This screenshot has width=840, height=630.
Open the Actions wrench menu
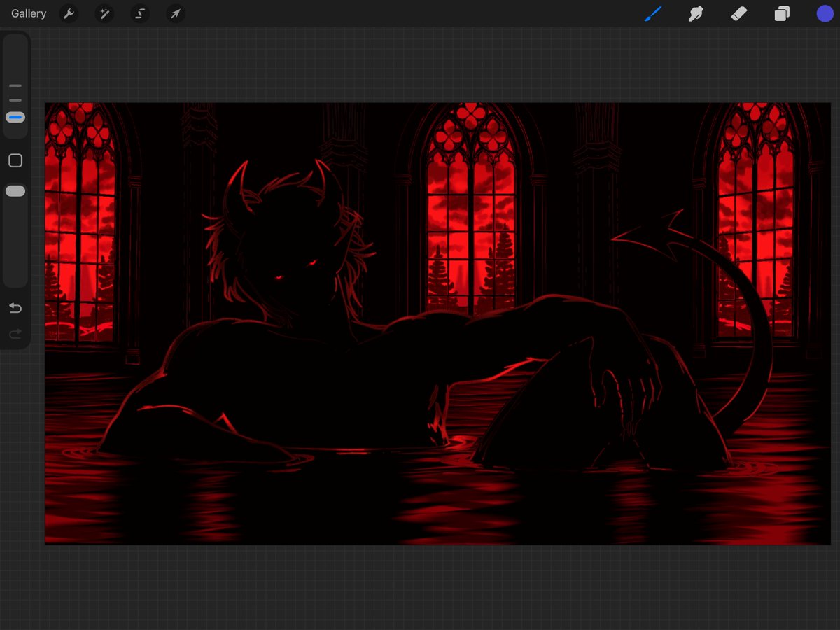click(x=69, y=13)
